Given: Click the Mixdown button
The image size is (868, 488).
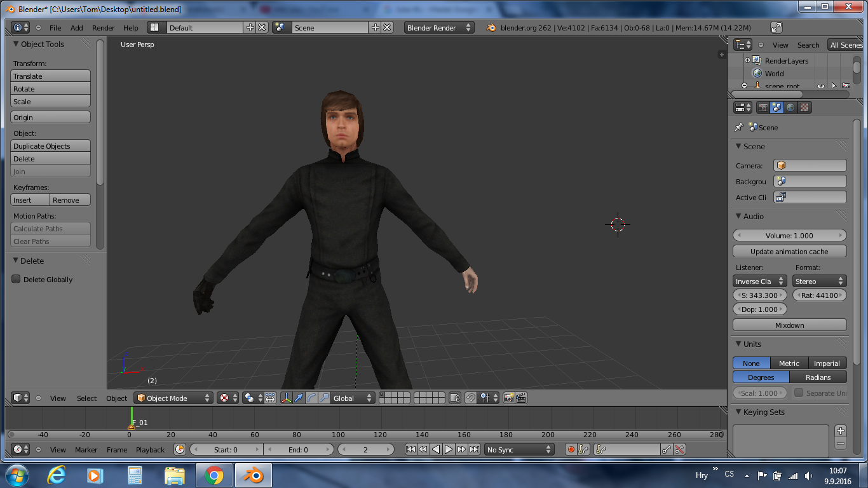Looking at the screenshot, I should click(x=790, y=325).
